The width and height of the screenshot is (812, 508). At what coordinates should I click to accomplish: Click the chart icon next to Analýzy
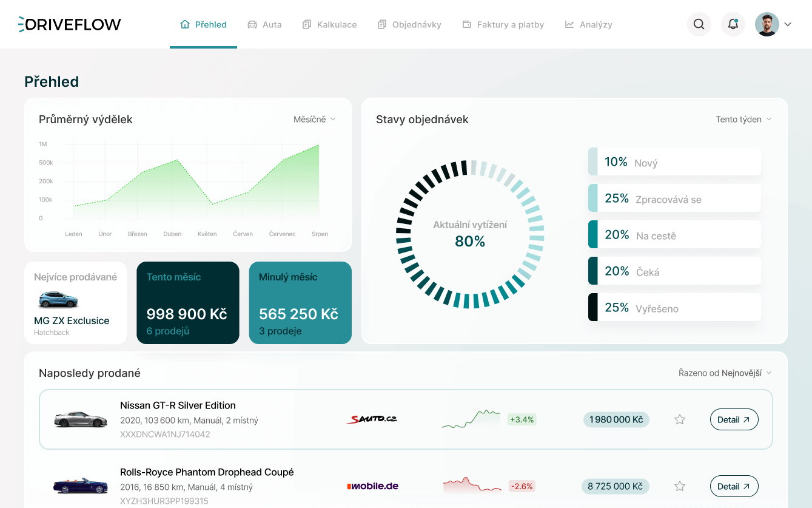[x=569, y=24]
